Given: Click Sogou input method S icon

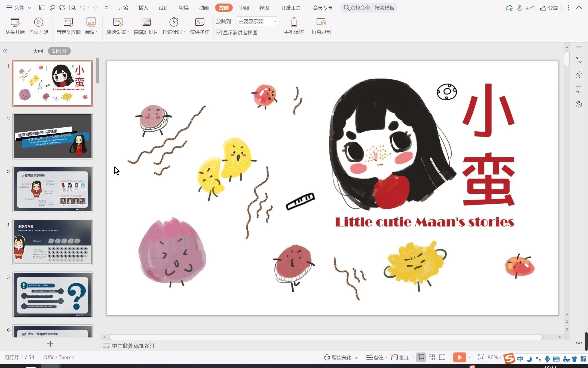Looking at the screenshot, I should click(x=509, y=358).
